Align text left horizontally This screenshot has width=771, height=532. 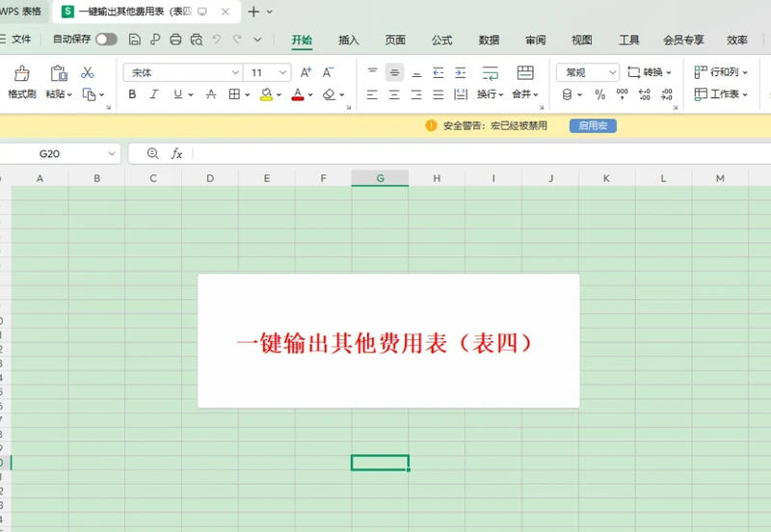tap(372, 94)
